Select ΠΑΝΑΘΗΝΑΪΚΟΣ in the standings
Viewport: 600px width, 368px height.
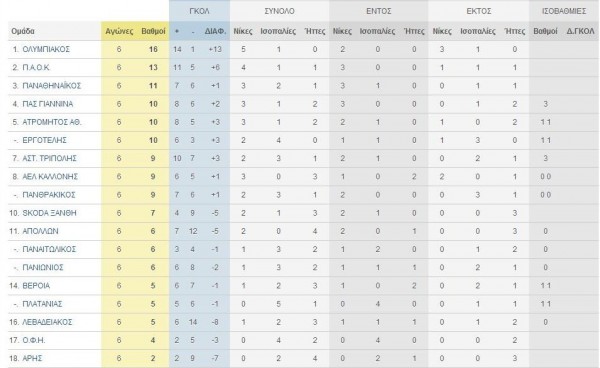[x=52, y=86]
